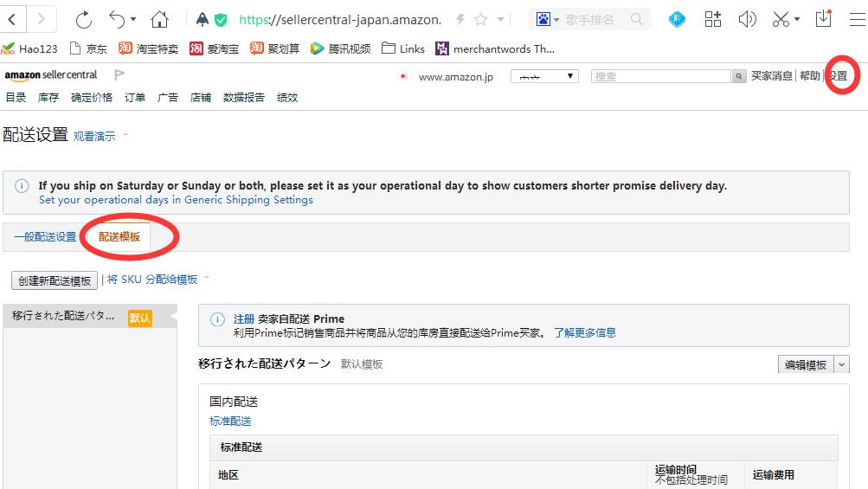Click the www.amazon.jp marketplace label

pyautogui.click(x=455, y=77)
